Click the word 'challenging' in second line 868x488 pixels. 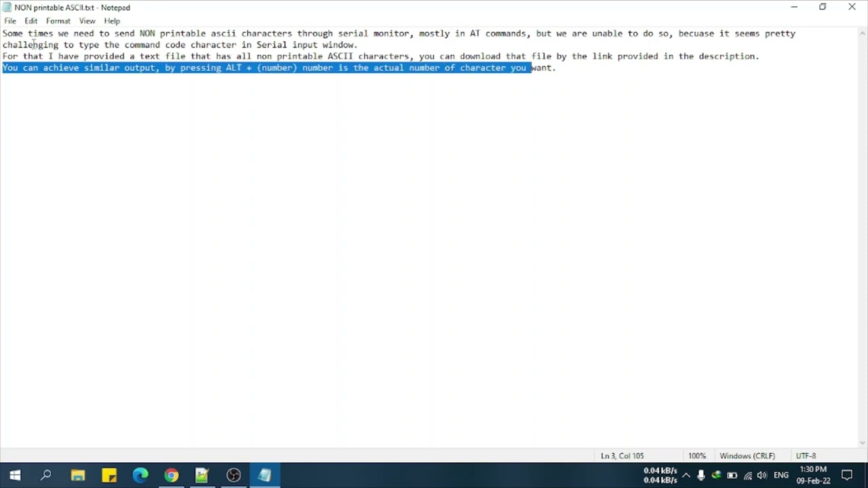click(x=31, y=45)
